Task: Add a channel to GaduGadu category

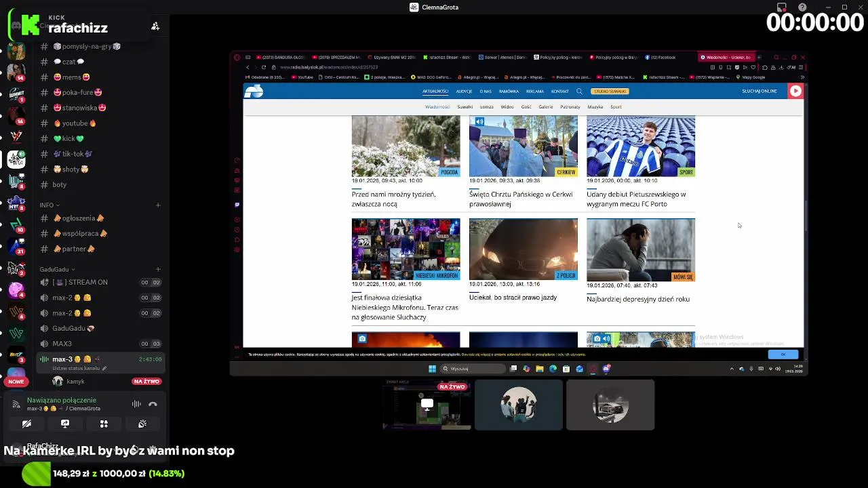Action: pyautogui.click(x=158, y=269)
